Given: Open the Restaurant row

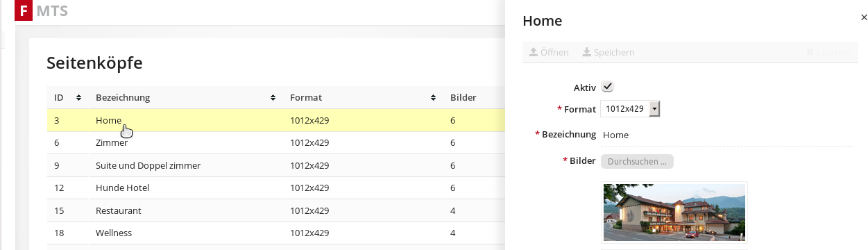Looking at the screenshot, I should click(275, 210).
